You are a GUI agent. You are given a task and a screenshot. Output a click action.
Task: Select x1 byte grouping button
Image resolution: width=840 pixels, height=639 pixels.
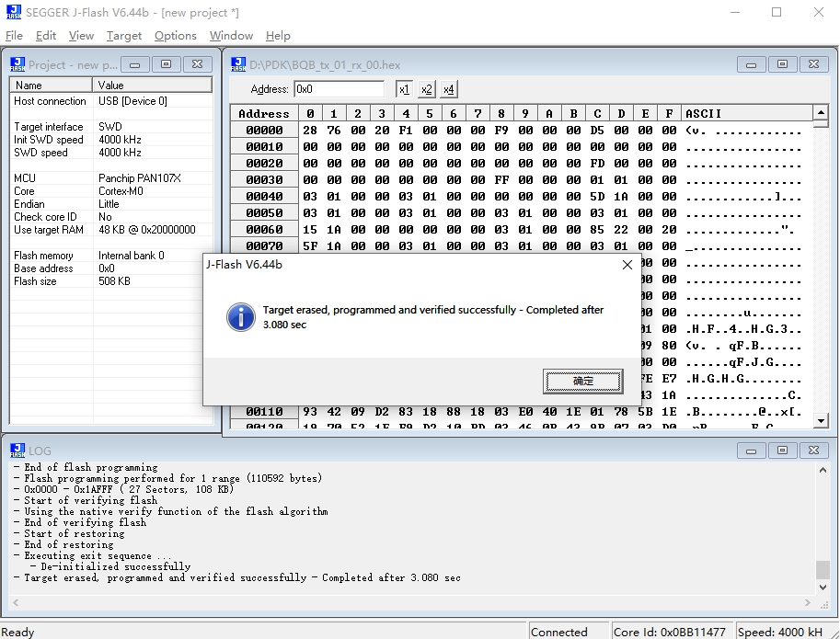coord(404,89)
